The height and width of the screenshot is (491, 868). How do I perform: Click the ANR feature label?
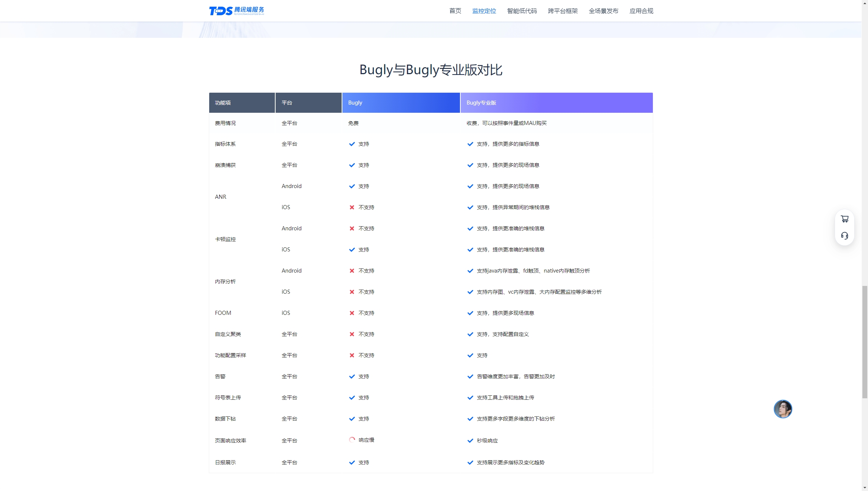pyautogui.click(x=221, y=197)
